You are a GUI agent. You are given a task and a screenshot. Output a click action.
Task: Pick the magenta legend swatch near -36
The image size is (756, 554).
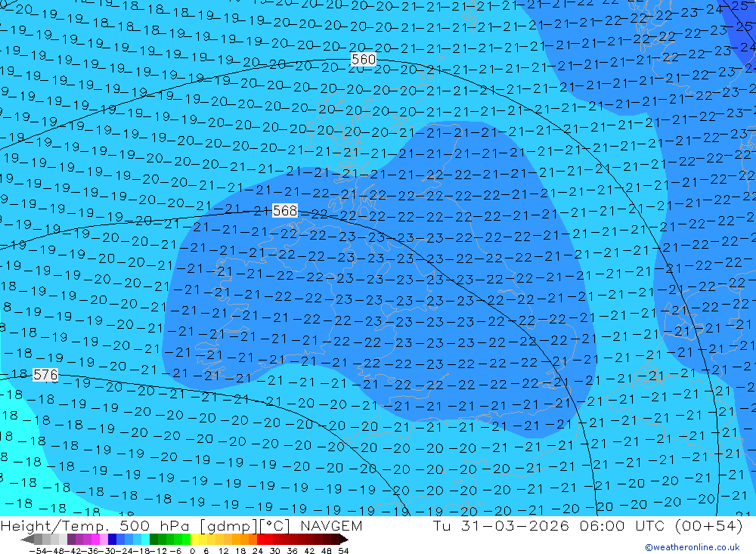tap(95, 540)
